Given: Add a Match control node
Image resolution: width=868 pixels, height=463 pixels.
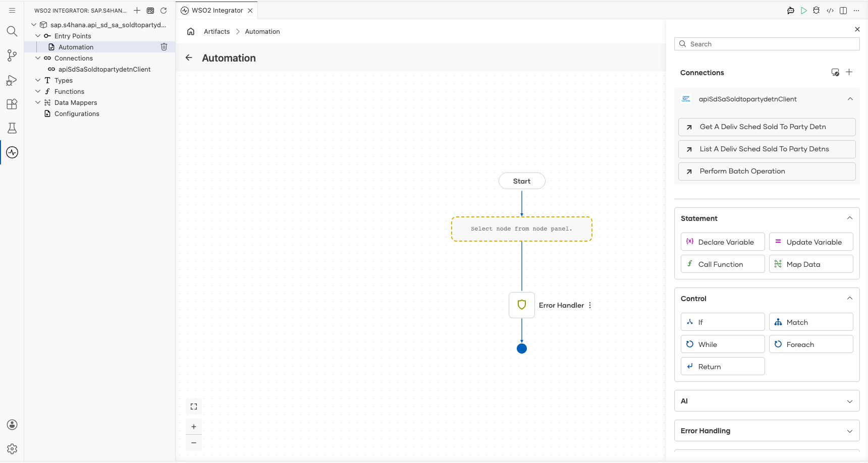Looking at the screenshot, I should point(811,322).
